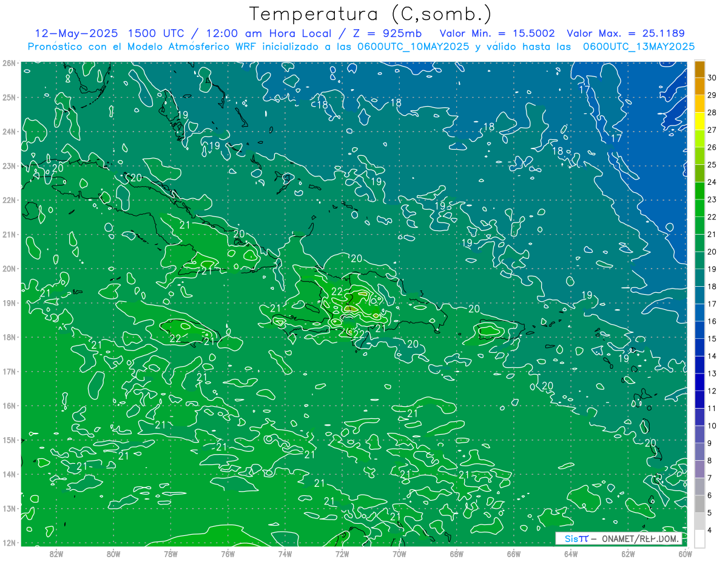Image resolution: width=728 pixels, height=562 pixels.
Task: Click the longitude axis label "76W"
Action: (x=228, y=554)
